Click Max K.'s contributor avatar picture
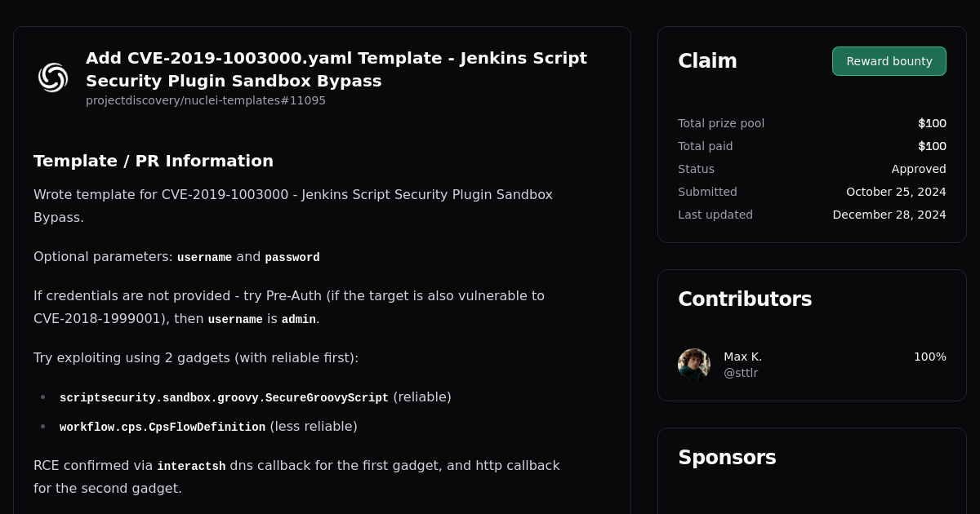The height and width of the screenshot is (514, 980). pyautogui.click(x=693, y=364)
